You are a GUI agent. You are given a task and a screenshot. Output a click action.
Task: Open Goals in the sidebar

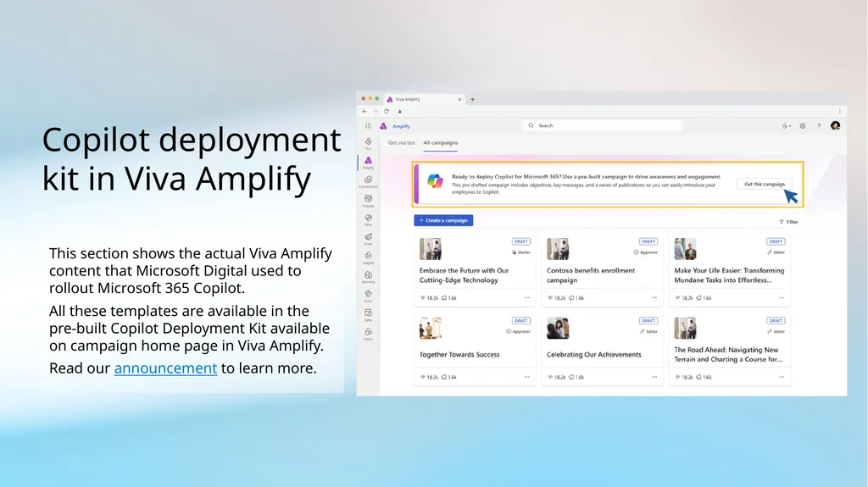(x=368, y=239)
